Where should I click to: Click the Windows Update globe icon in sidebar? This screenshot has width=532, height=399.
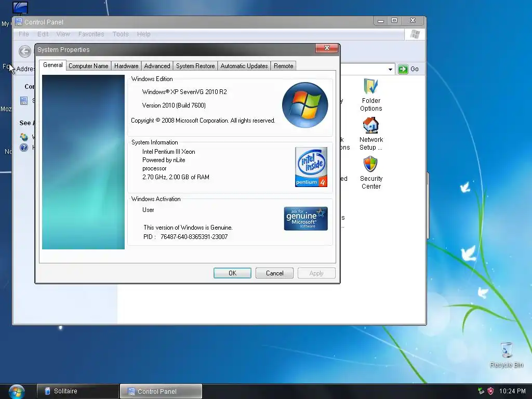point(24,137)
